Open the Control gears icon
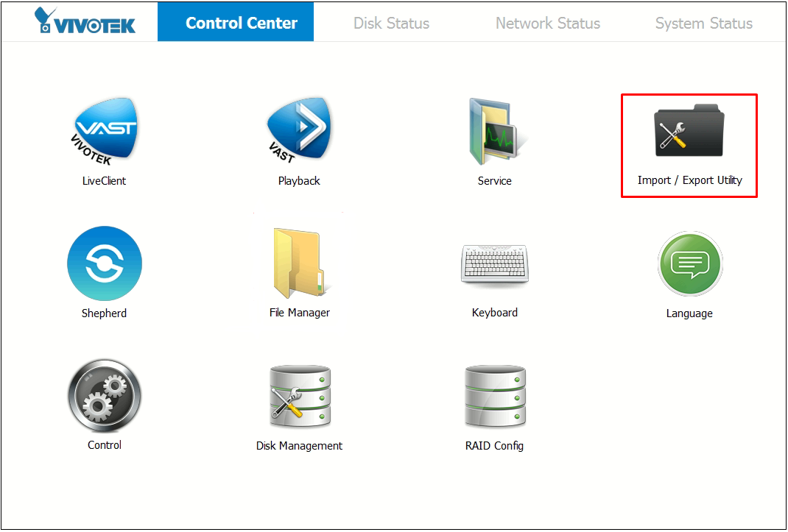Image resolution: width=788 pixels, height=532 pixels. point(105,395)
